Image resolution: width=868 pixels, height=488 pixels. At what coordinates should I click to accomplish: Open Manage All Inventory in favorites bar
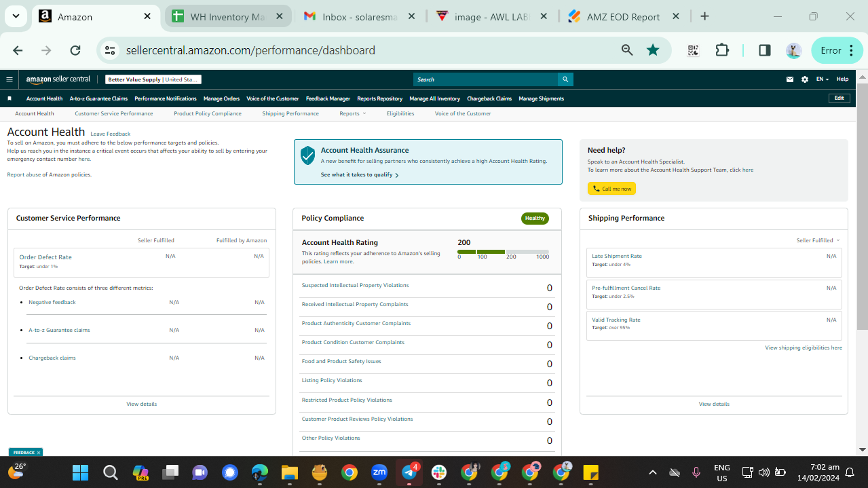pyautogui.click(x=434, y=98)
